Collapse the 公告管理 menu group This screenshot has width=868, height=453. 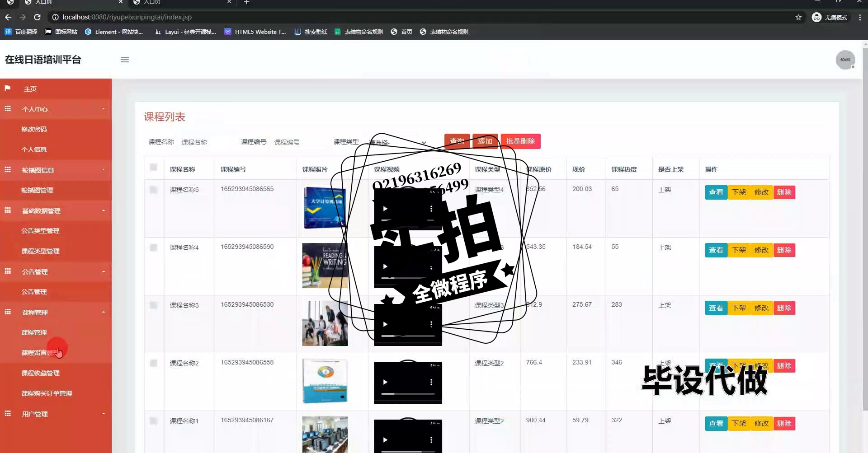click(x=104, y=271)
